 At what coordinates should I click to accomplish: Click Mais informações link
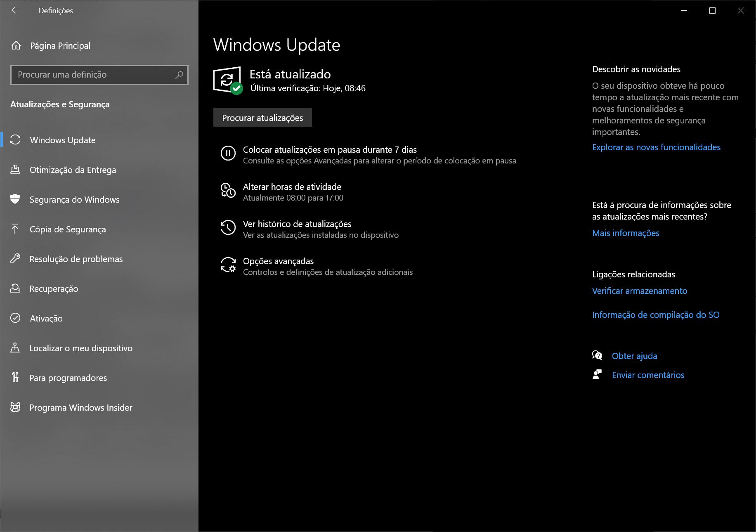[626, 233]
